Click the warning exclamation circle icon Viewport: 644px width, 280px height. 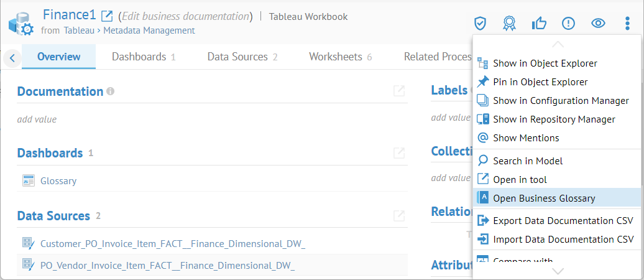point(568,24)
